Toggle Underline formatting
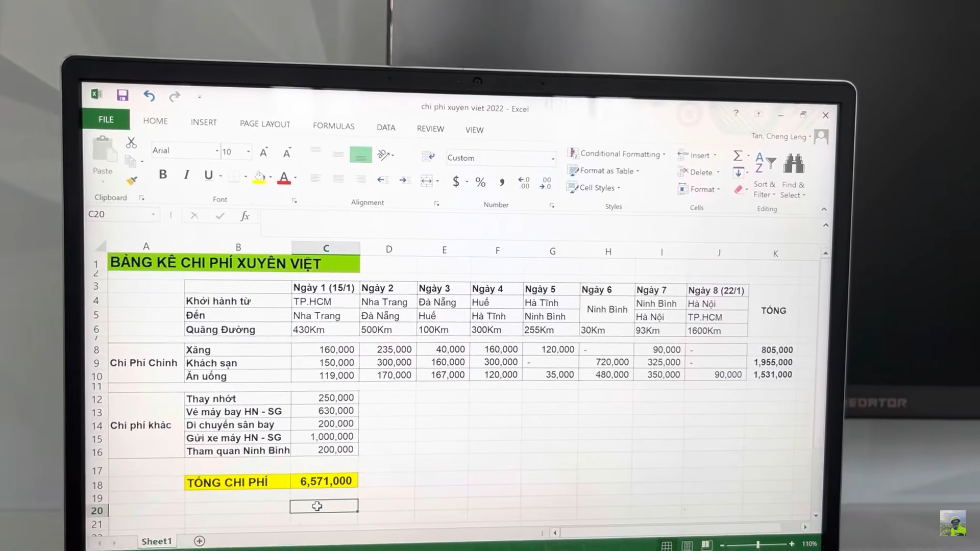Screen dimensions: 980x551 point(208,176)
